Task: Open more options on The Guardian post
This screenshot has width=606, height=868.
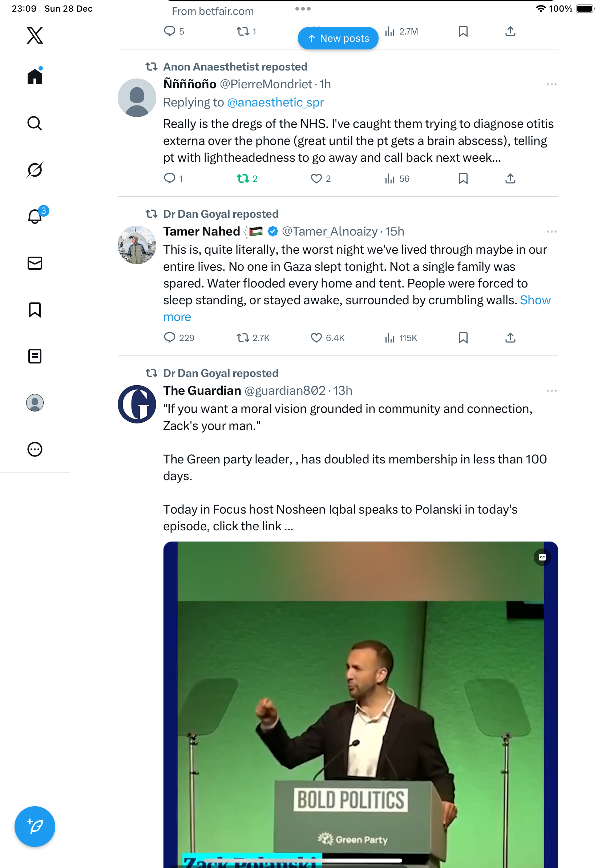Action: 551,390
